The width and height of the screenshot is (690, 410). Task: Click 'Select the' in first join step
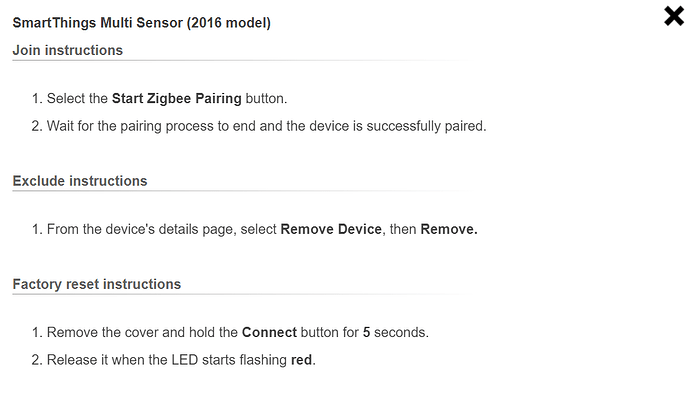77,99
